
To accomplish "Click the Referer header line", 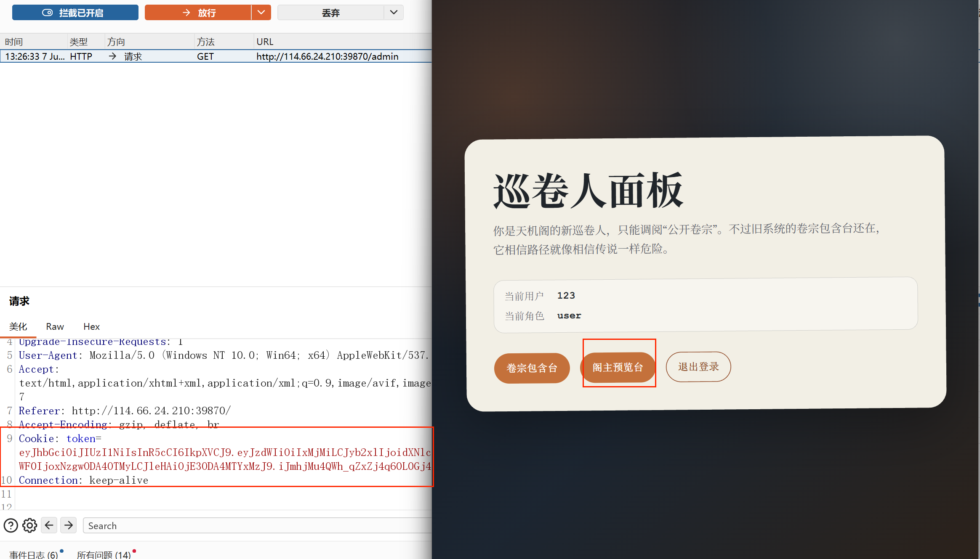I will click(x=125, y=411).
